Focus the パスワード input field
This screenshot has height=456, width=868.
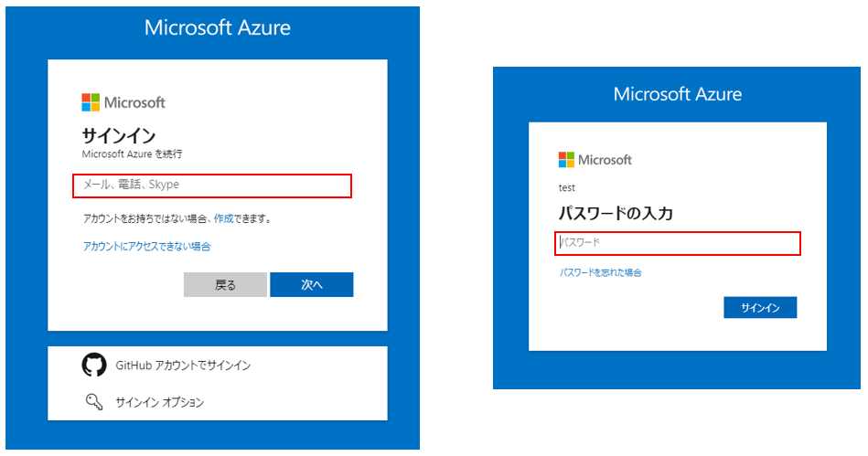(678, 243)
